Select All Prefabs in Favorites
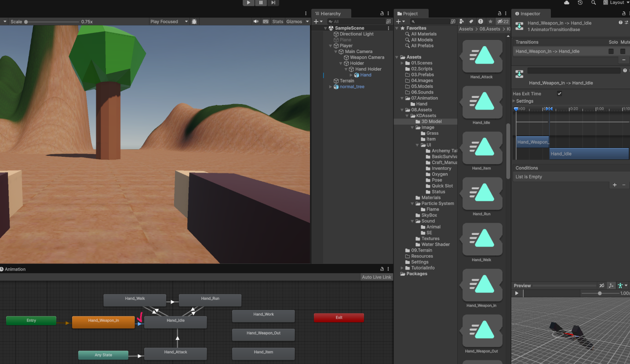This screenshot has width=630, height=364. click(x=422, y=46)
